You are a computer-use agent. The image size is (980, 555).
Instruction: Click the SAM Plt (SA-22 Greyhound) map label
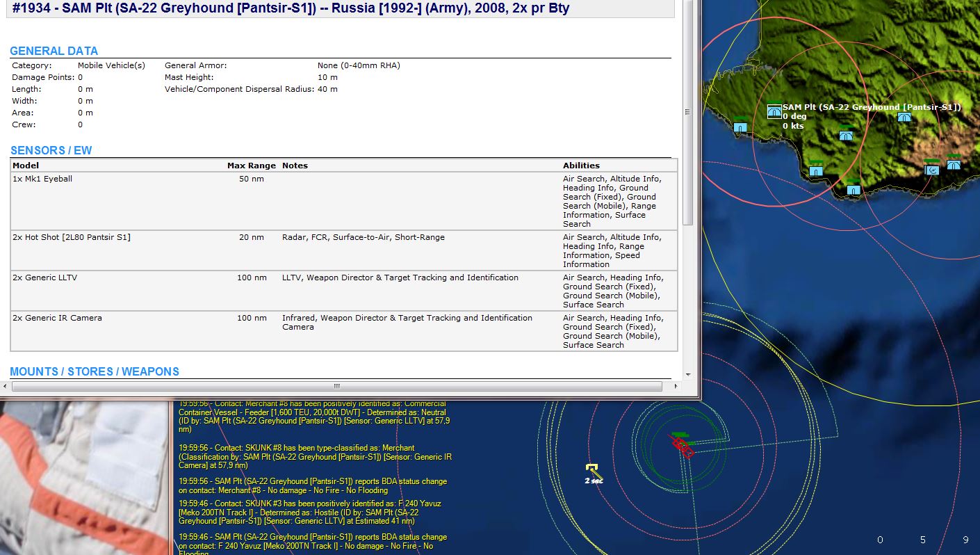click(x=872, y=107)
